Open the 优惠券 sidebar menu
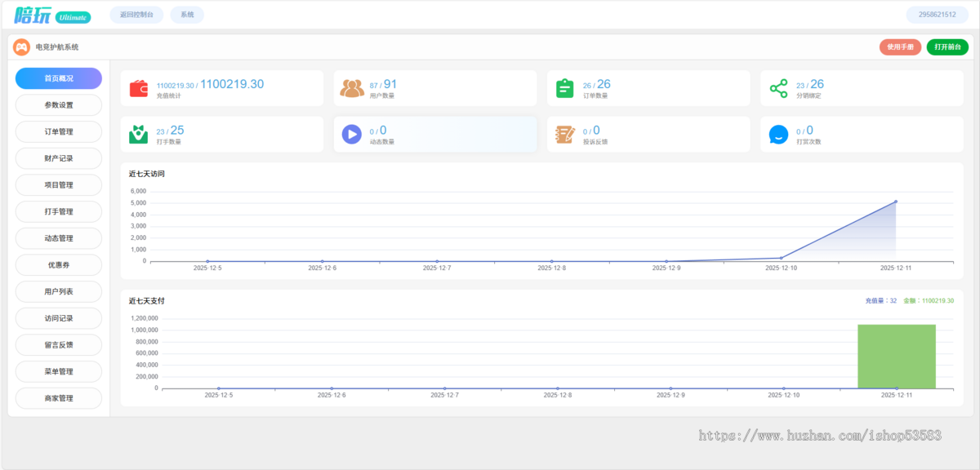This screenshot has height=470, width=980. coord(59,265)
